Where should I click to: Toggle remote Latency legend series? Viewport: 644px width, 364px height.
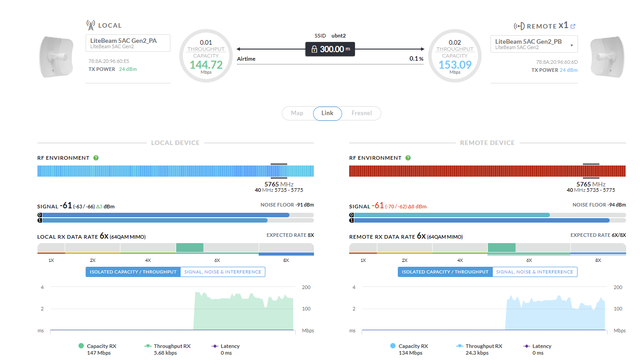(x=526, y=346)
